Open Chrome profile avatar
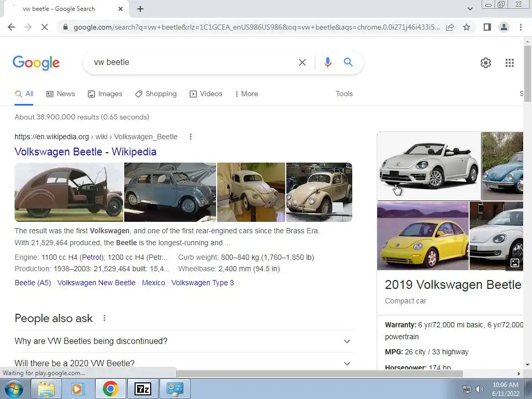 coord(504,27)
